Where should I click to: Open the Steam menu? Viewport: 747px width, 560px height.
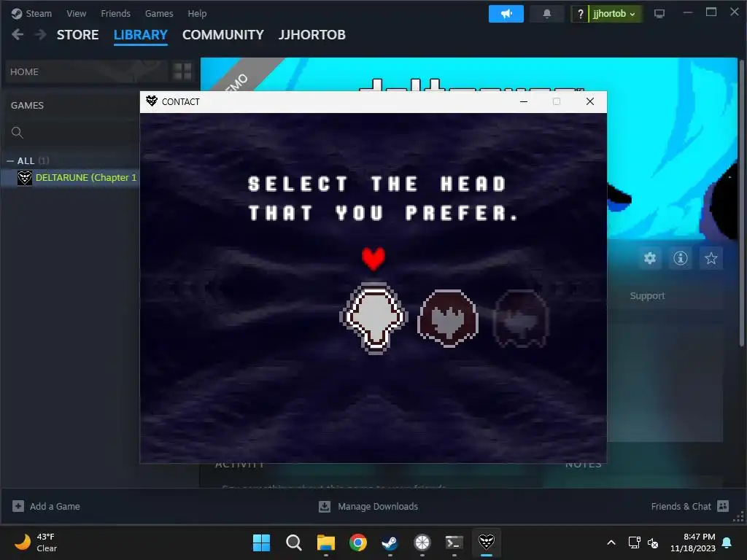(x=31, y=13)
